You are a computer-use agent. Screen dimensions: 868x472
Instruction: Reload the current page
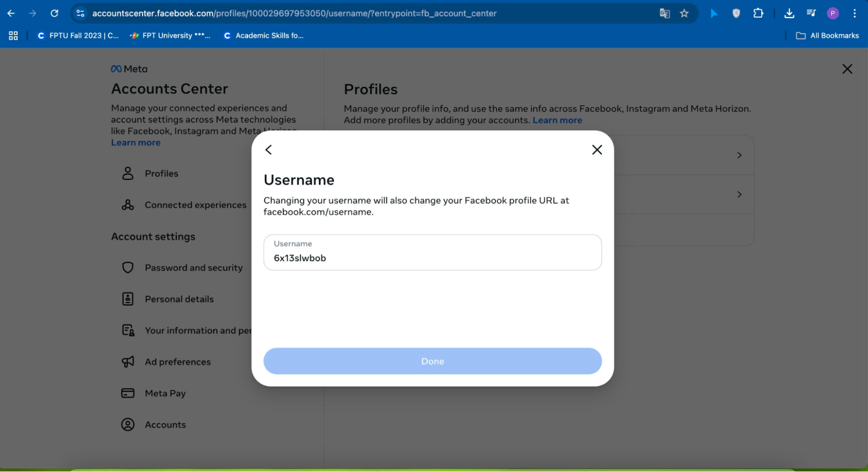point(54,13)
